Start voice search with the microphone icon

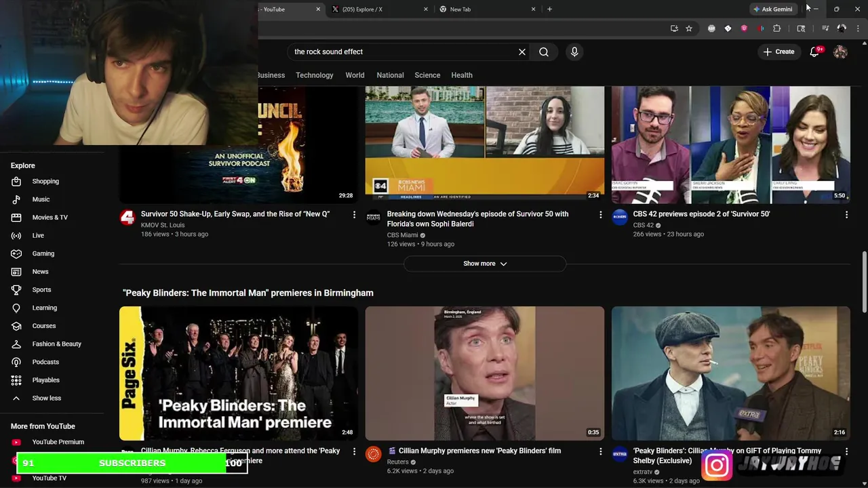click(574, 52)
